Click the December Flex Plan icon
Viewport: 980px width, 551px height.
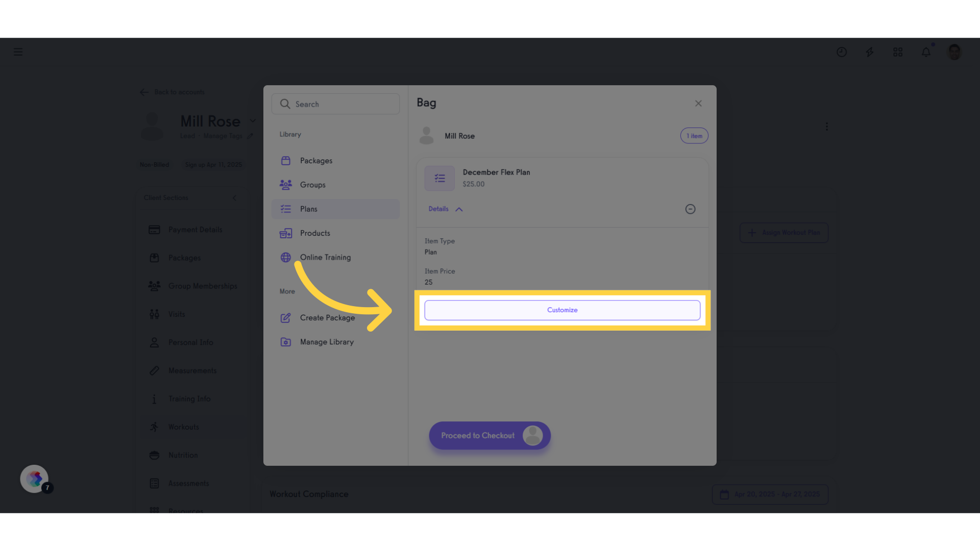tap(439, 178)
